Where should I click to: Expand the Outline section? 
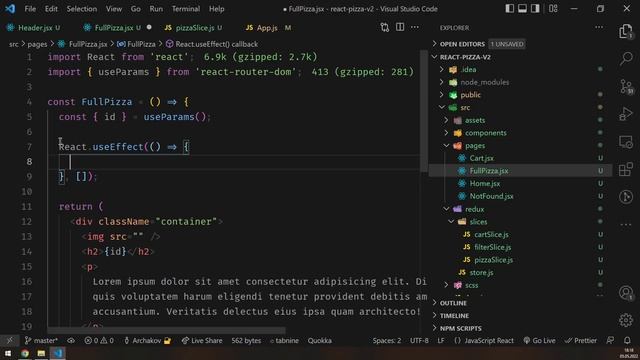tap(453, 303)
